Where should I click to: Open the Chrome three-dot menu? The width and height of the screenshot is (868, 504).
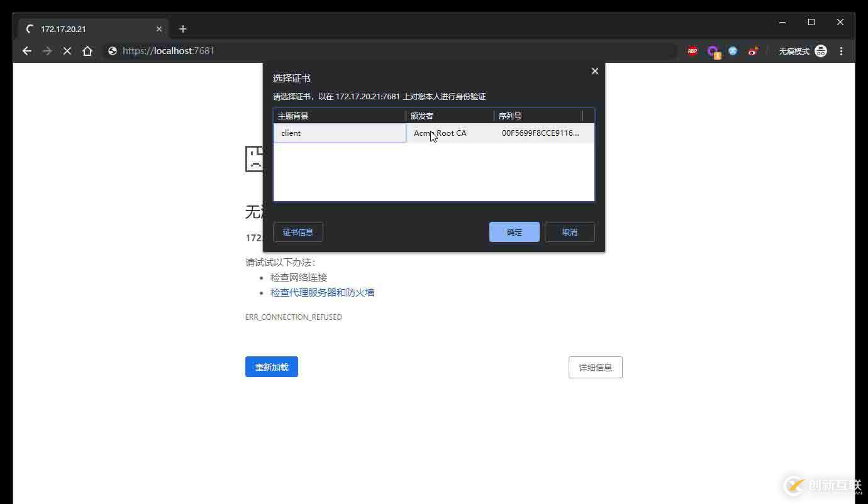pyautogui.click(x=842, y=51)
